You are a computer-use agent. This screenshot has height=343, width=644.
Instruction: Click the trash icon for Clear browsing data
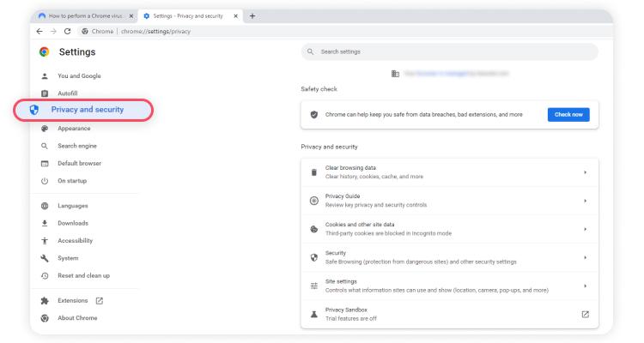click(314, 172)
